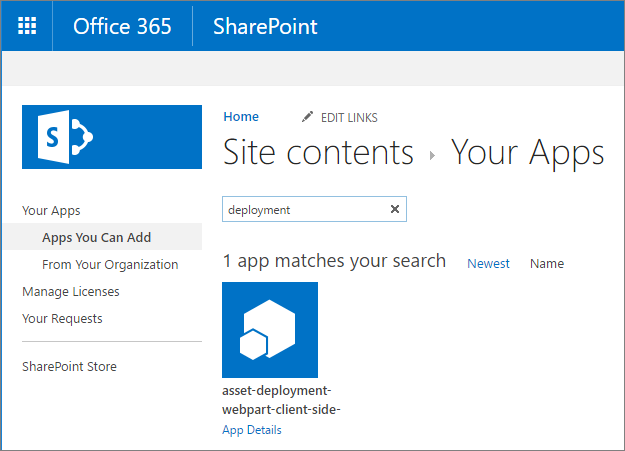
Task: Open Manage Licenses page
Action: click(70, 292)
